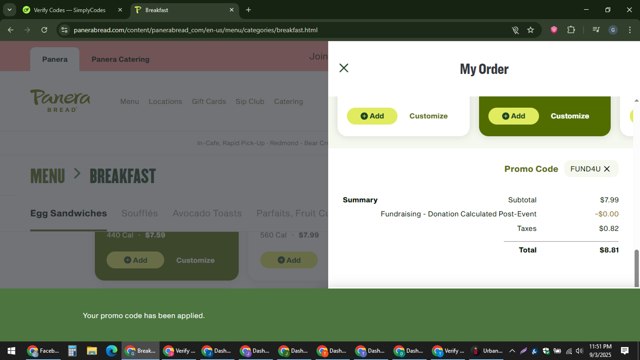Image resolution: width=640 pixels, height=360 pixels.
Task: Bookmark this page with the star icon
Action: 530,30
